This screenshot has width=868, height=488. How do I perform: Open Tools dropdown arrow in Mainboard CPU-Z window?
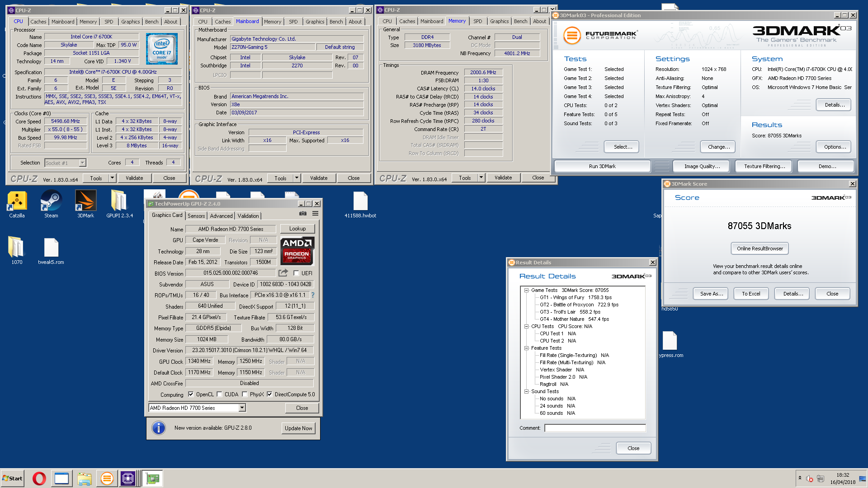click(x=297, y=178)
